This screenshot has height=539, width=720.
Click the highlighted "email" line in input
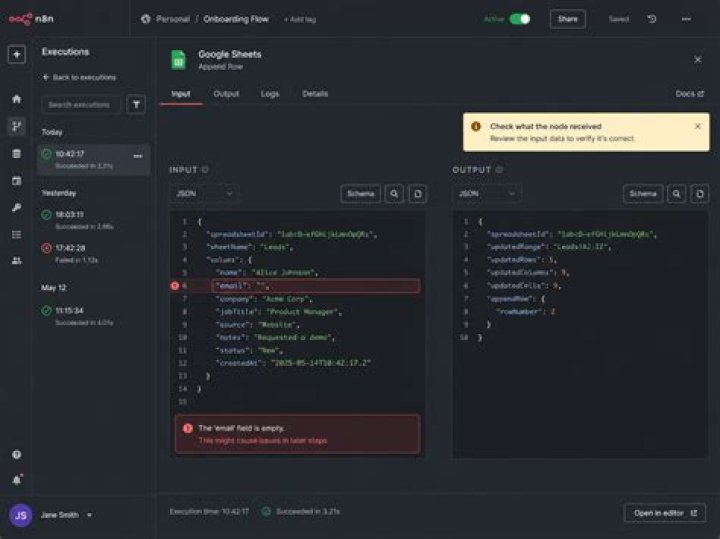point(315,286)
